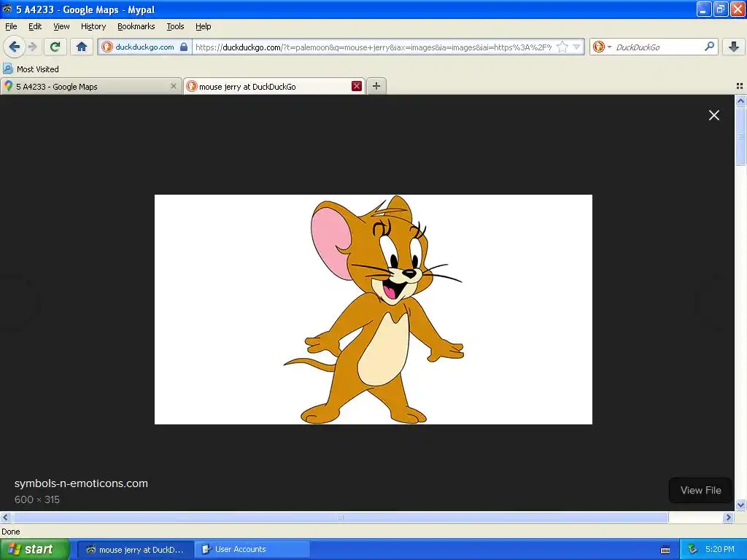Click the View File button
This screenshot has width=747, height=560.
700,491
